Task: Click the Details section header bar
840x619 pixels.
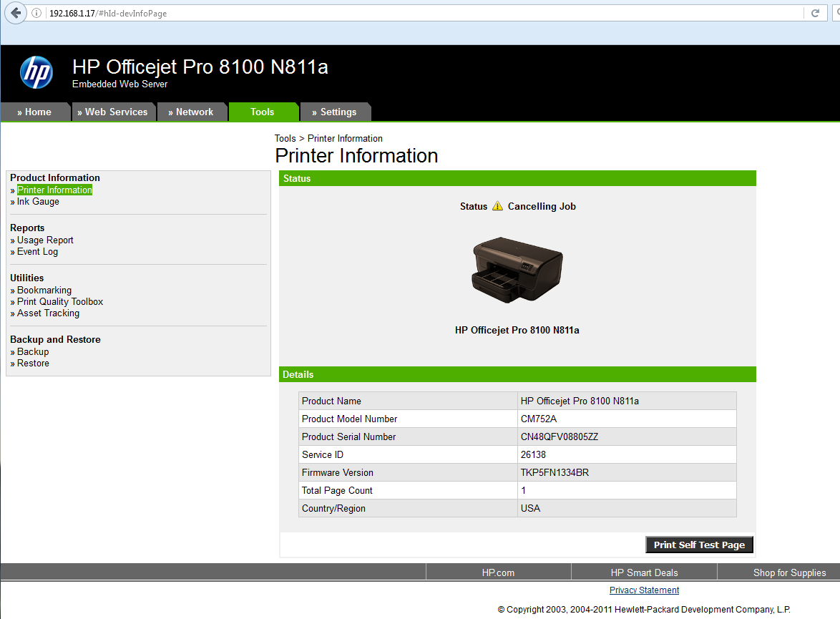Action: [x=517, y=374]
